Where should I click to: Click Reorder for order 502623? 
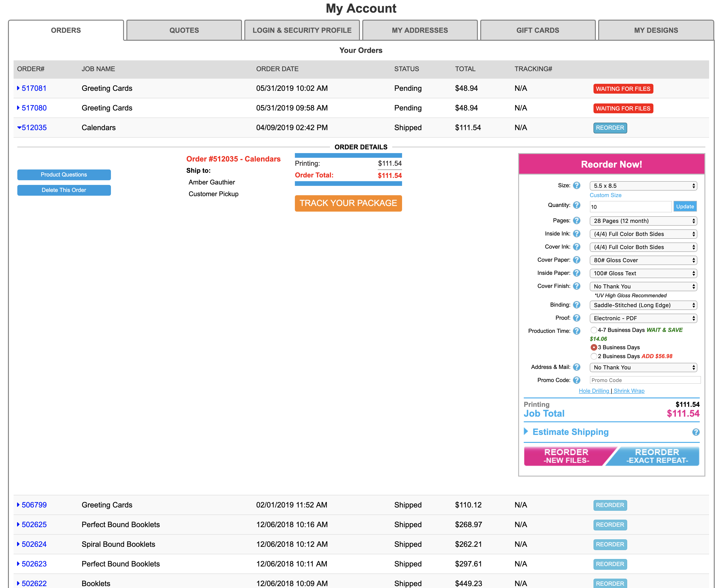pyautogui.click(x=610, y=564)
